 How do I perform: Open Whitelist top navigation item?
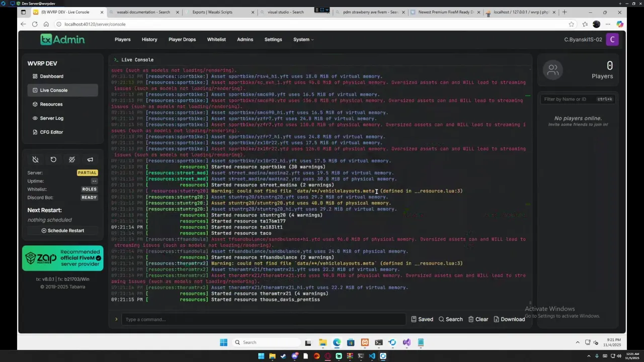[216, 39]
